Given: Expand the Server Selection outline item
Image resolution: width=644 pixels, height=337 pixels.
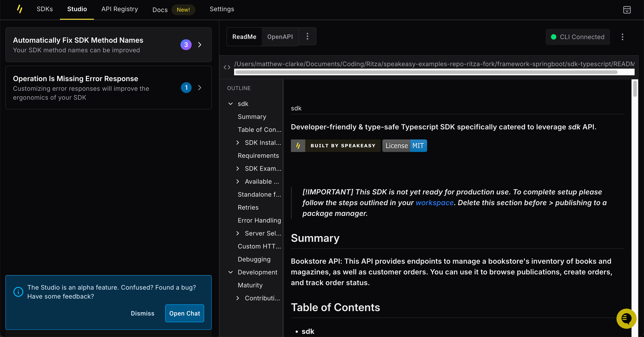Looking at the screenshot, I should pyautogui.click(x=237, y=233).
